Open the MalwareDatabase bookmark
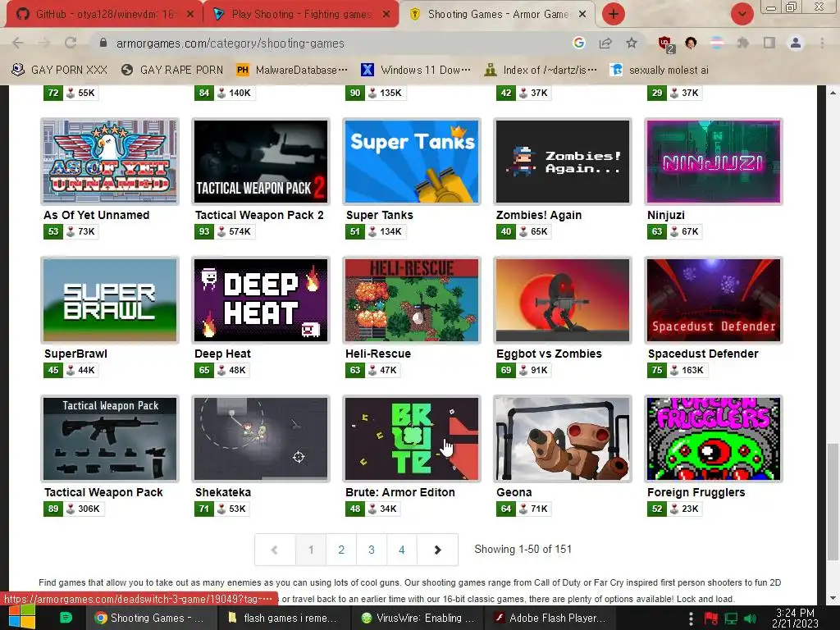The image size is (840, 630). pos(292,70)
